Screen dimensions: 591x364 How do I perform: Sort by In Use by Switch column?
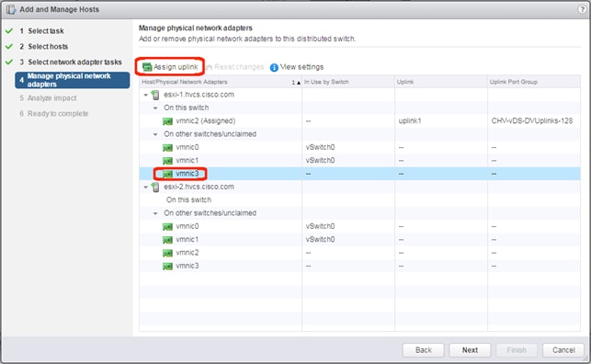(x=348, y=82)
